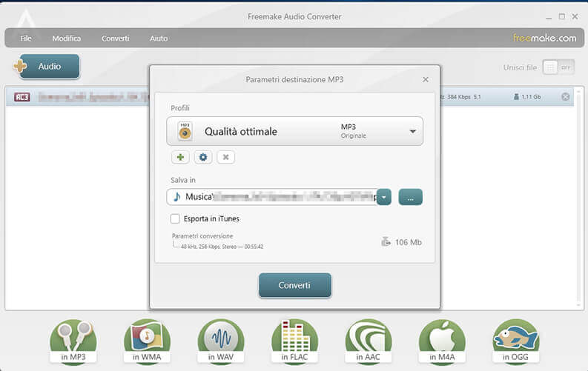
Task: Open the Converti menu
Action: [115, 39]
